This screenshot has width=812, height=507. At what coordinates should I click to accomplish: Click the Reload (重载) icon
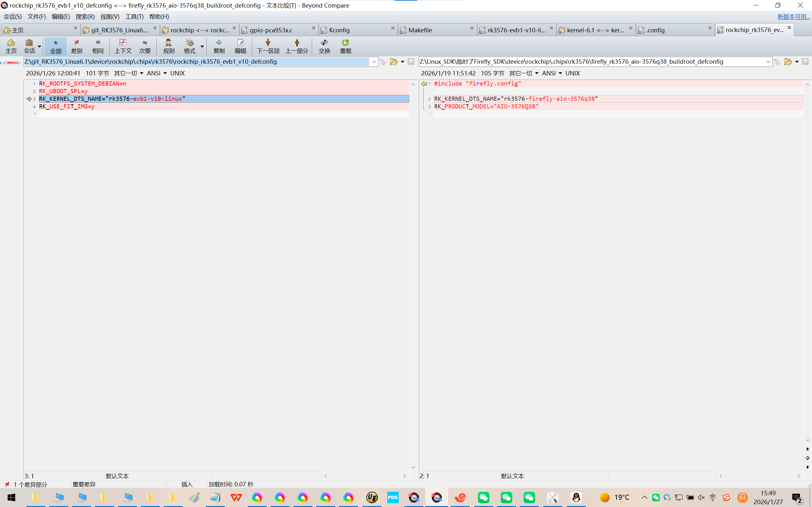pyautogui.click(x=345, y=46)
